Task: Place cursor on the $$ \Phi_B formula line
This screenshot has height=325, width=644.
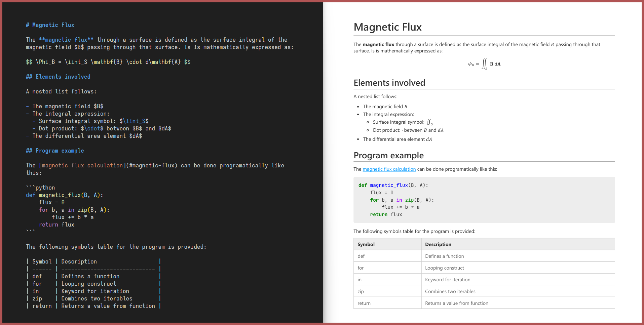Action: [108, 62]
